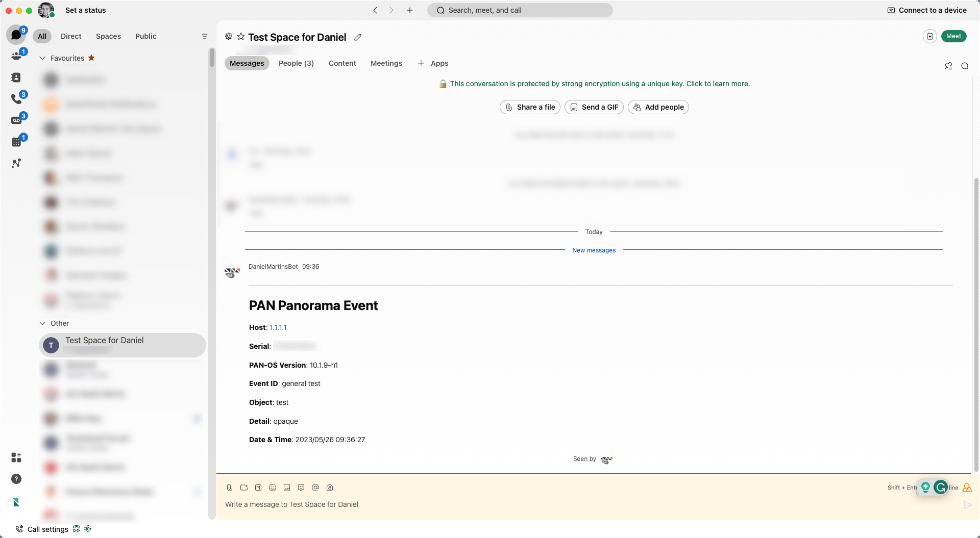980x538 pixels.
Task: Open the Teams sidebar icon
Action: 16,56
